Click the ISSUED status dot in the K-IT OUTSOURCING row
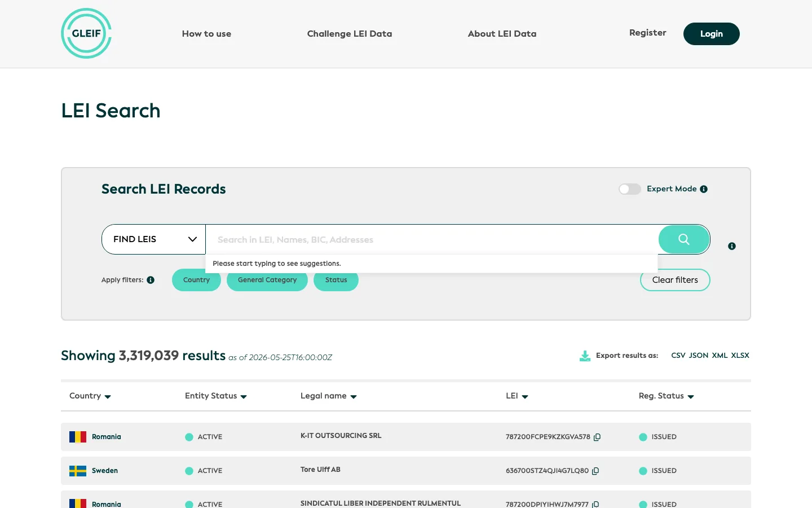The width and height of the screenshot is (812, 508). click(x=643, y=437)
